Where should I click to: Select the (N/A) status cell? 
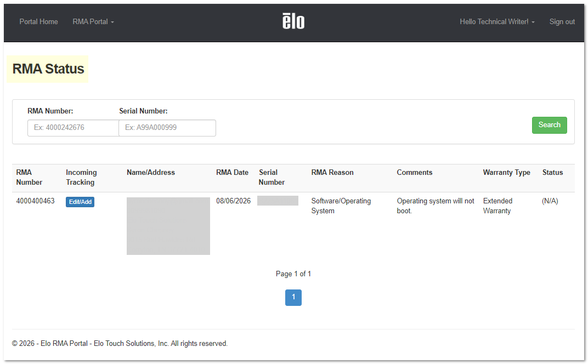550,201
